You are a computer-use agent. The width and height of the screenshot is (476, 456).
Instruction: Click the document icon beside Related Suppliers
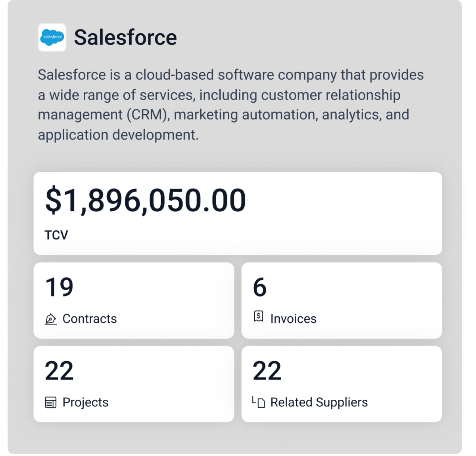pos(259,402)
